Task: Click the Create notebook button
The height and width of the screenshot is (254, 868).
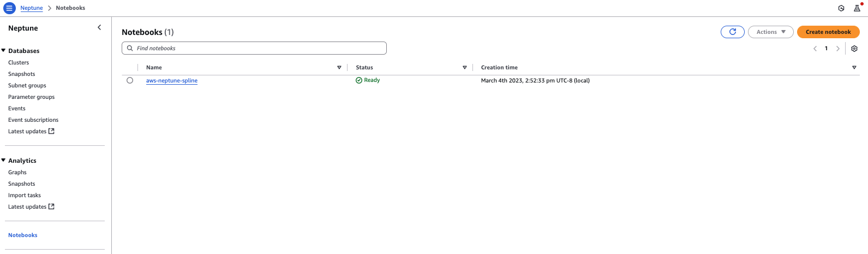Action: coord(828,32)
